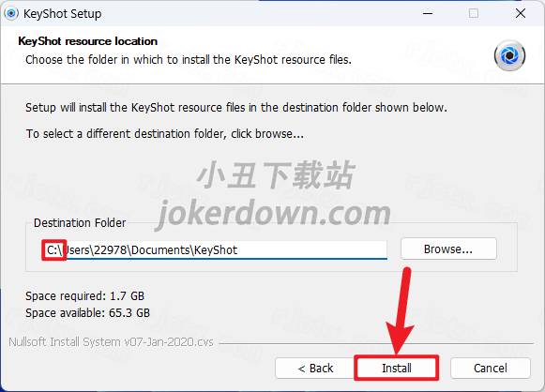This screenshot has height=392, width=545.
Task: Click the KeyShot logo in header
Action: click(x=509, y=55)
